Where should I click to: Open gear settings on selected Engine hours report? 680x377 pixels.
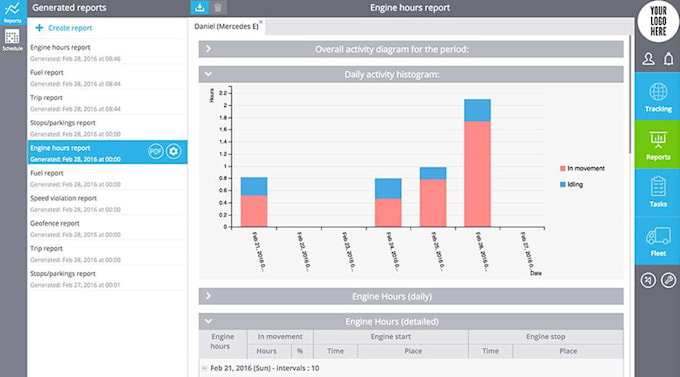tap(173, 151)
